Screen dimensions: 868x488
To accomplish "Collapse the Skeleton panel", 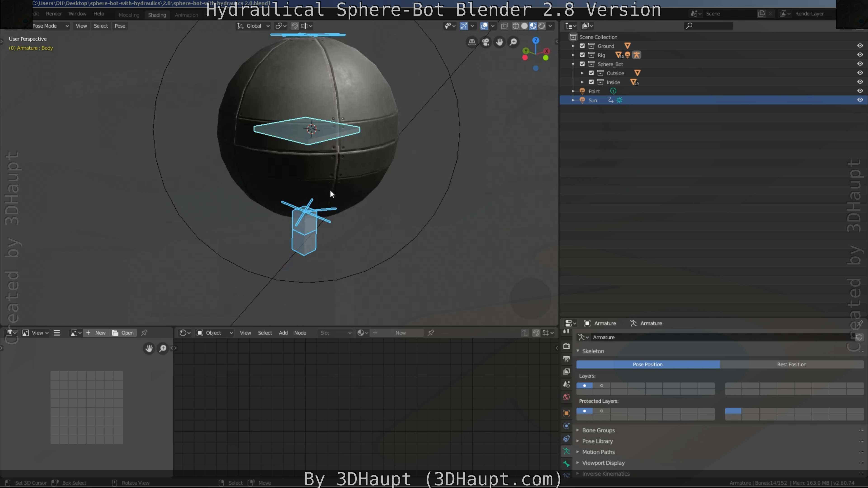I will (x=593, y=351).
